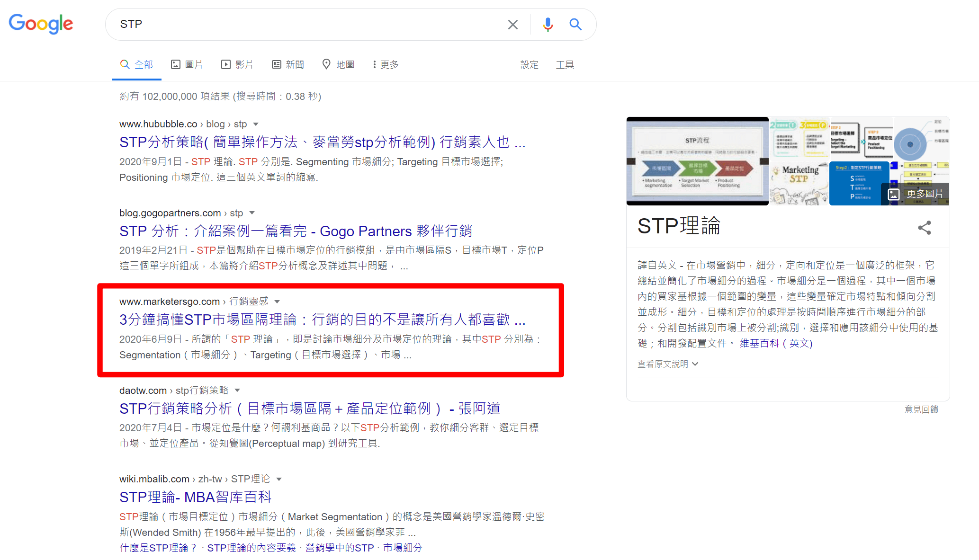The height and width of the screenshot is (560, 979).
Task: Open 工具 search tools
Action: [x=565, y=64]
